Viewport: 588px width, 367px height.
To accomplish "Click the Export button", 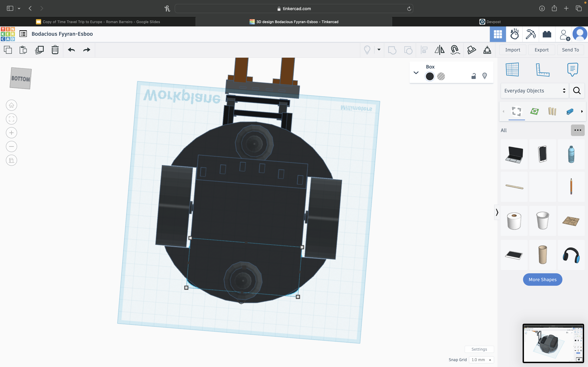I will [x=541, y=50].
